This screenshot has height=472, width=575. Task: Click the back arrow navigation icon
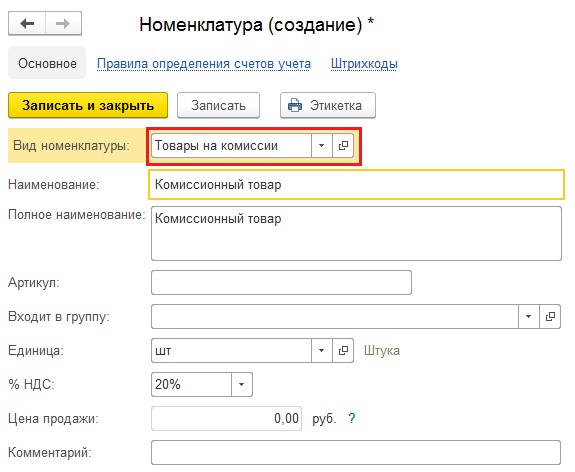click(27, 24)
